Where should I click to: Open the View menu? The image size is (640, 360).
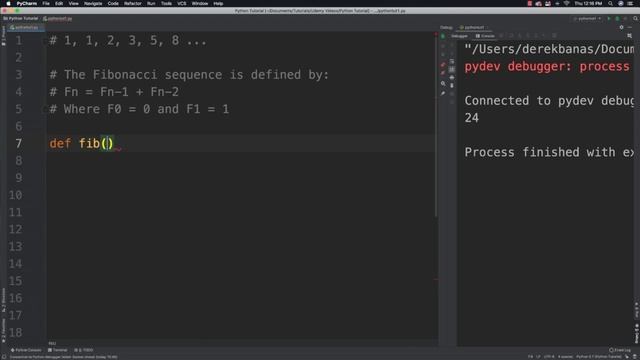pyautogui.click(x=73, y=3)
